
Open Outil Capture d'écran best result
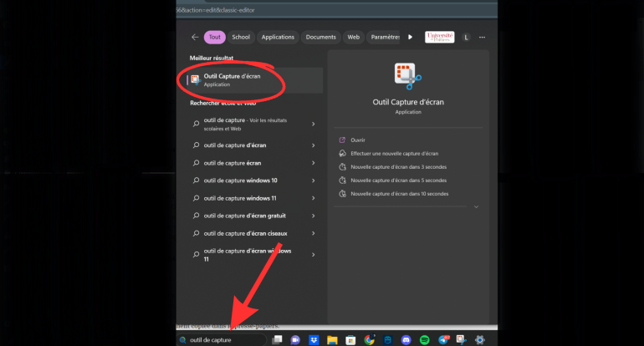(254, 80)
